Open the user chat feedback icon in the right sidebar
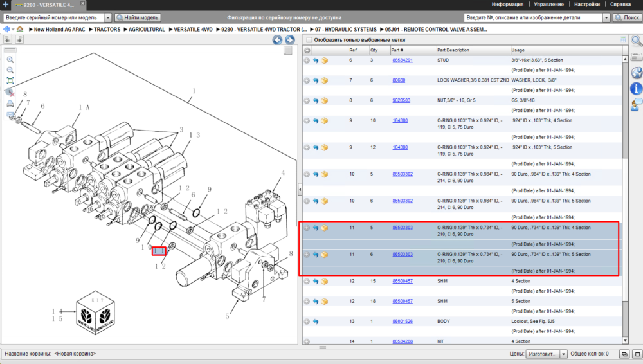The height and width of the screenshot is (364, 643). coord(637,105)
